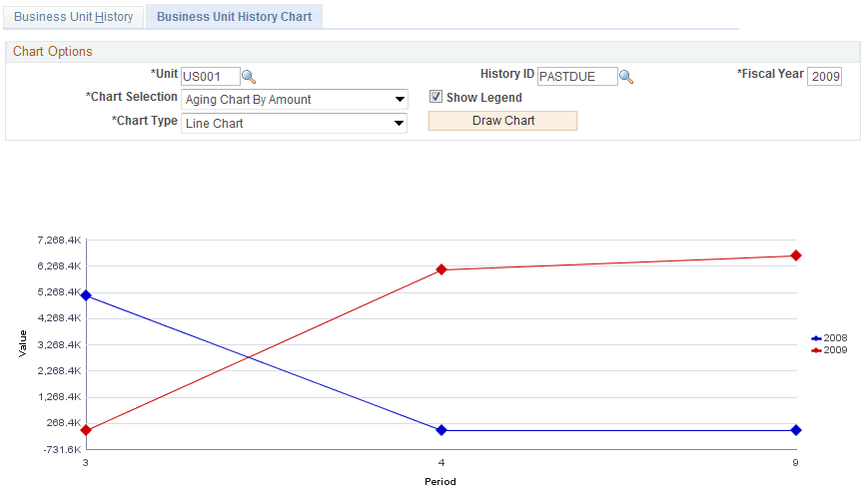Open the Unit lookup magnifier icon
The image size is (868, 493).
pos(249,77)
